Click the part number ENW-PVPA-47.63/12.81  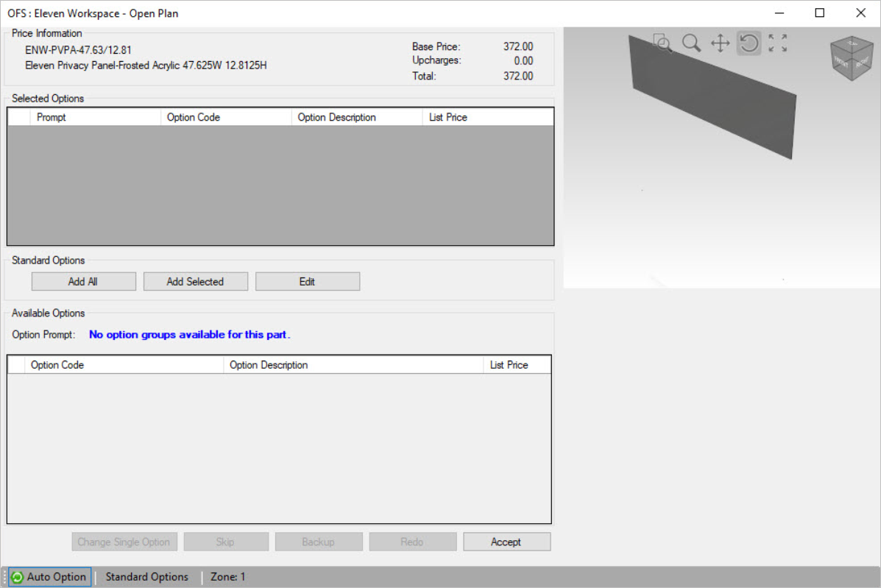tap(78, 50)
